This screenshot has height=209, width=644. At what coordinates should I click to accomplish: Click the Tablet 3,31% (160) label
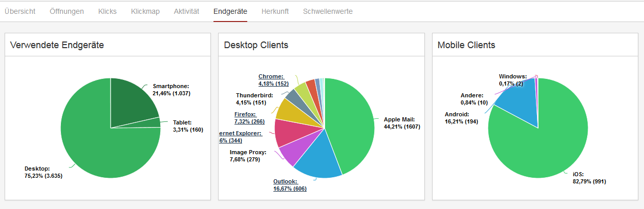click(188, 126)
